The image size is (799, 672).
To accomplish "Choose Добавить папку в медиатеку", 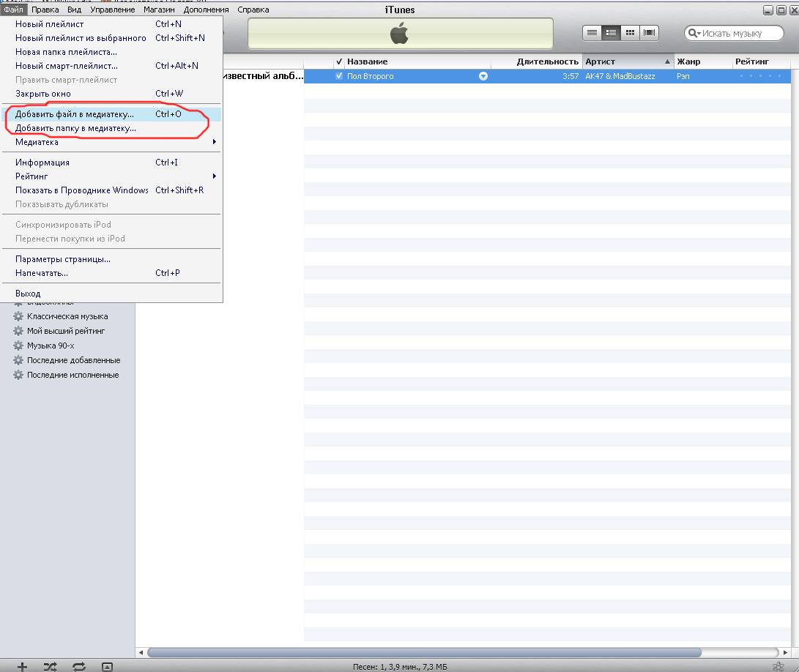I will point(111,128).
